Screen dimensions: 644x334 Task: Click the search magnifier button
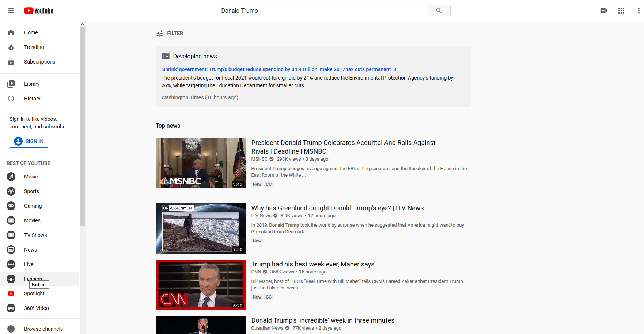coord(439,11)
